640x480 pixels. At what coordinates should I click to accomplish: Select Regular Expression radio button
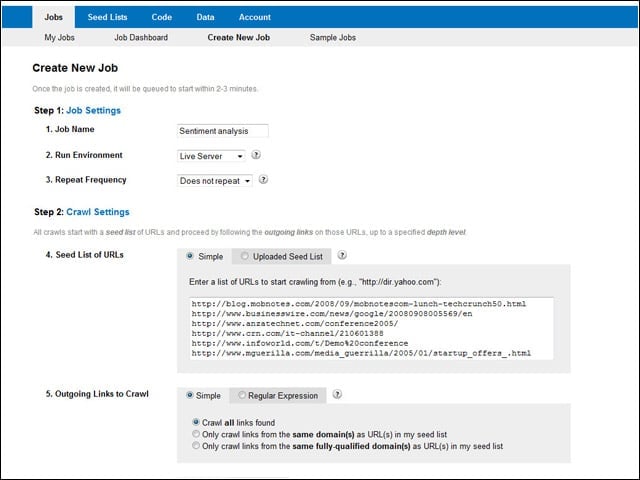242,395
